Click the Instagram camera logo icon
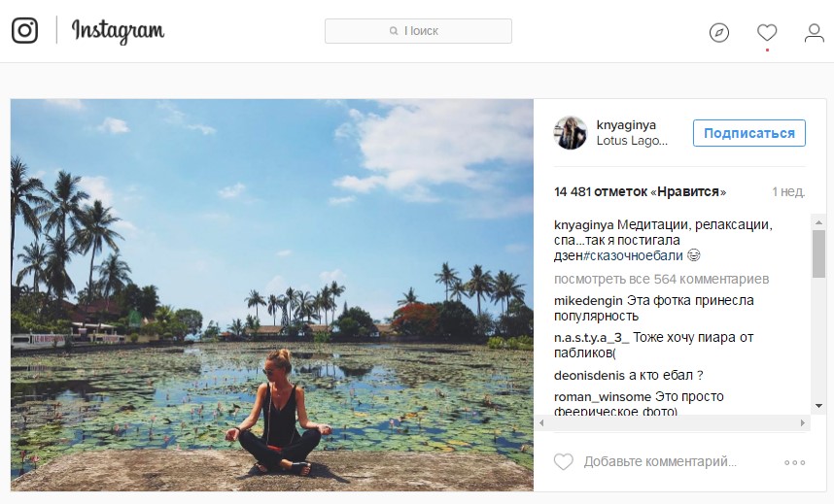 coord(24,31)
